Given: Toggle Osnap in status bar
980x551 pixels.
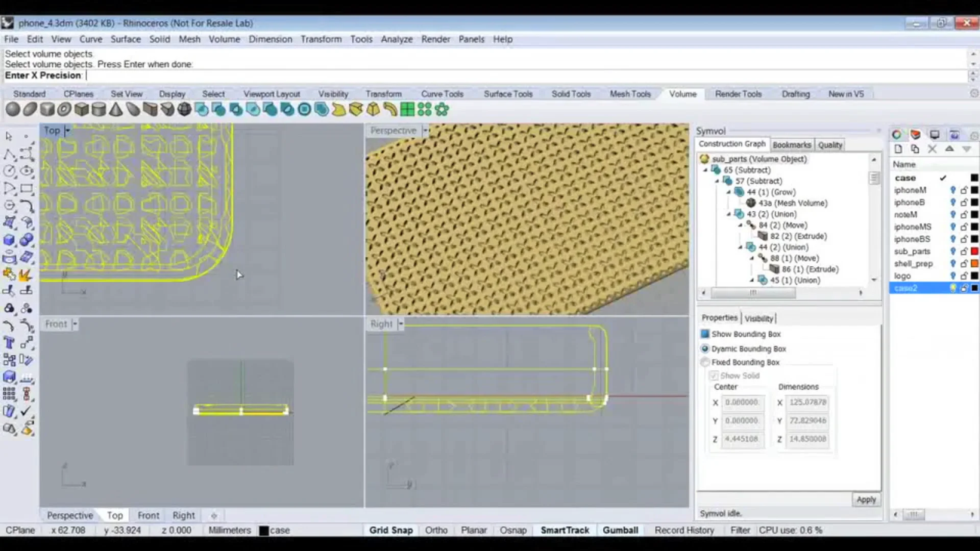Looking at the screenshot, I should [513, 530].
